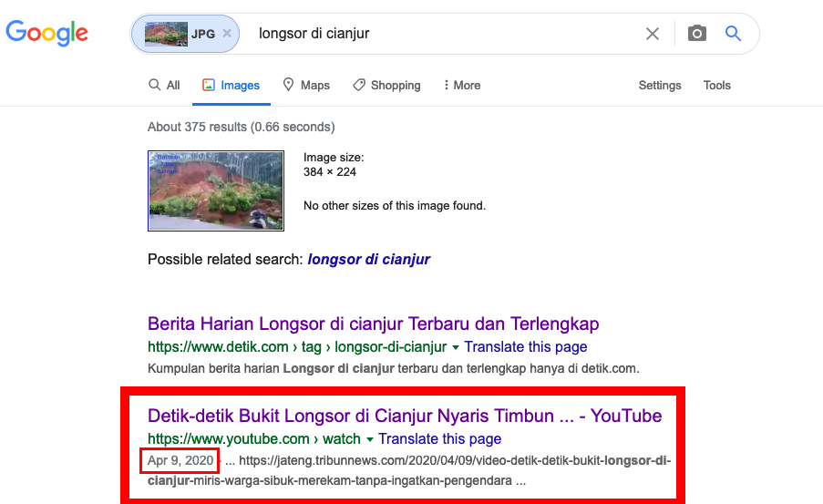
Task: Open search Settings
Action: coord(660,85)
